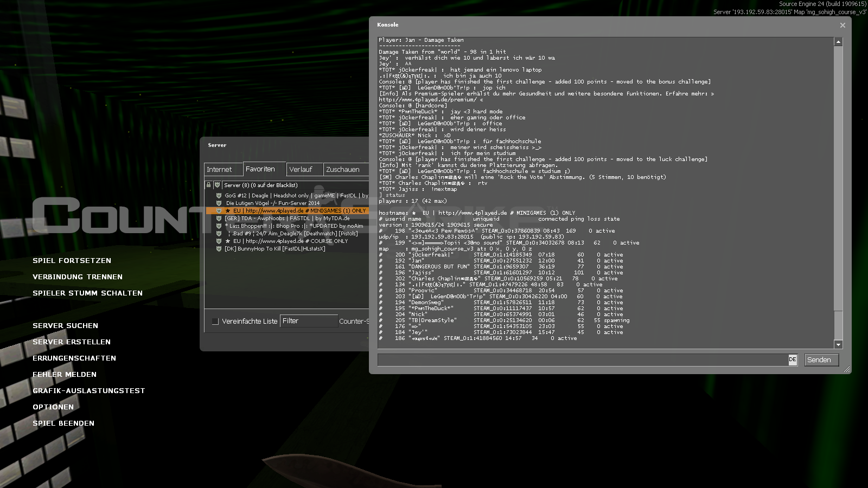Image resolution: width=868 pixels, height=488 pixels.
Task: Click the Senden button in the console
Action: coord(821,360)
